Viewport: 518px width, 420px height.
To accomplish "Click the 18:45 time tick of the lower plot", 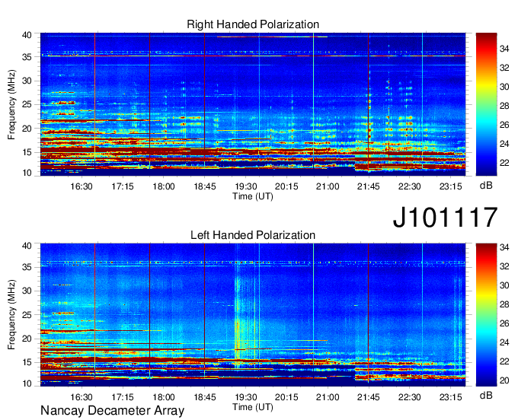I will click(x=204, y=397).
